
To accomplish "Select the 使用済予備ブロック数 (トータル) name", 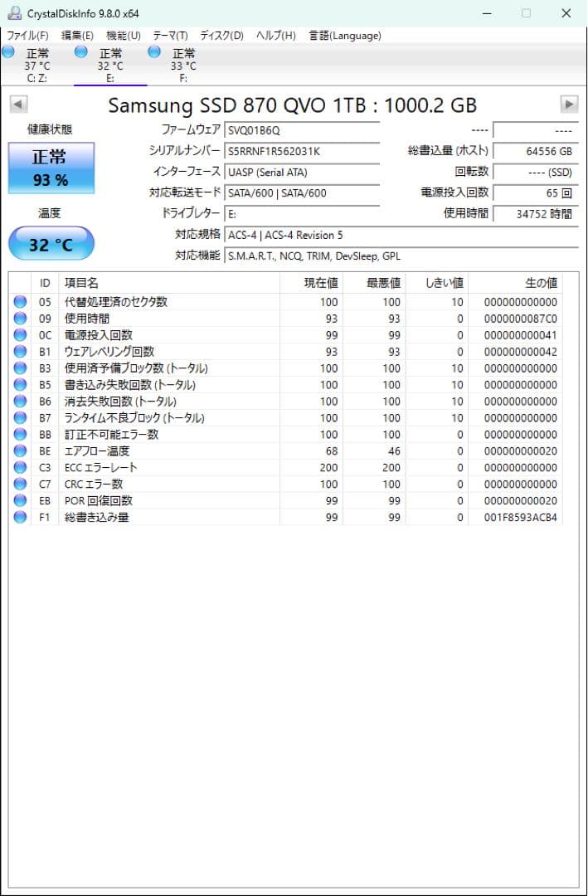I will click(136, 368).
